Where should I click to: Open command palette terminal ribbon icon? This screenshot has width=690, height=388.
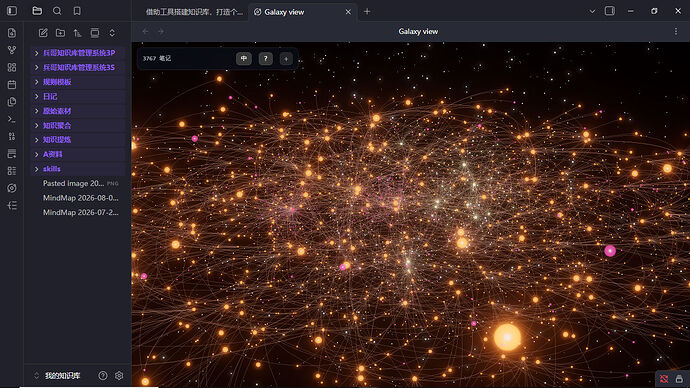pos(12,119)
